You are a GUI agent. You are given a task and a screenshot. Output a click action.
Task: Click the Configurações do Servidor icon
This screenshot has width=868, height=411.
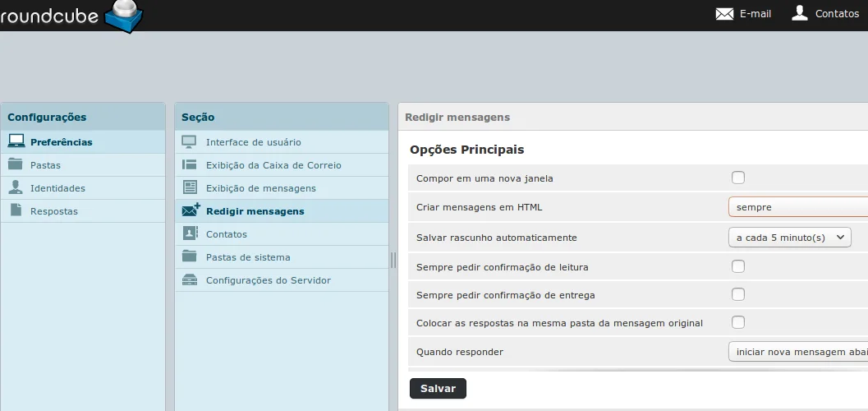click(x=190, y=279)
